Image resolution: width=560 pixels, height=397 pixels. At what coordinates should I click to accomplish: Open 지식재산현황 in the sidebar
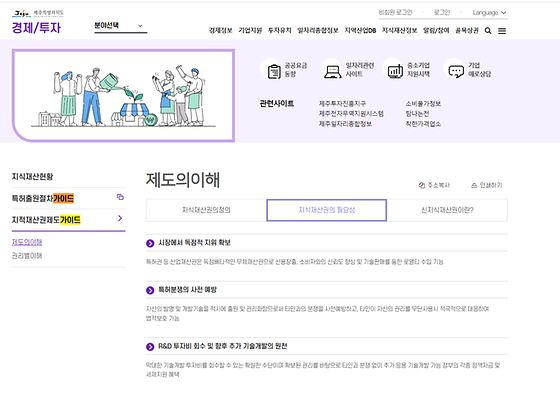32,177
